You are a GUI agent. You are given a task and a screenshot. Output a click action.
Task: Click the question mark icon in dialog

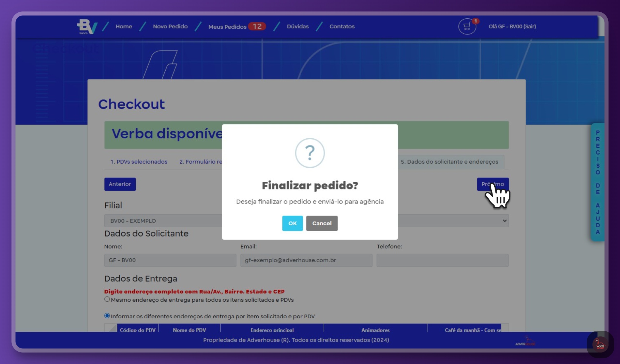point(310,153)
